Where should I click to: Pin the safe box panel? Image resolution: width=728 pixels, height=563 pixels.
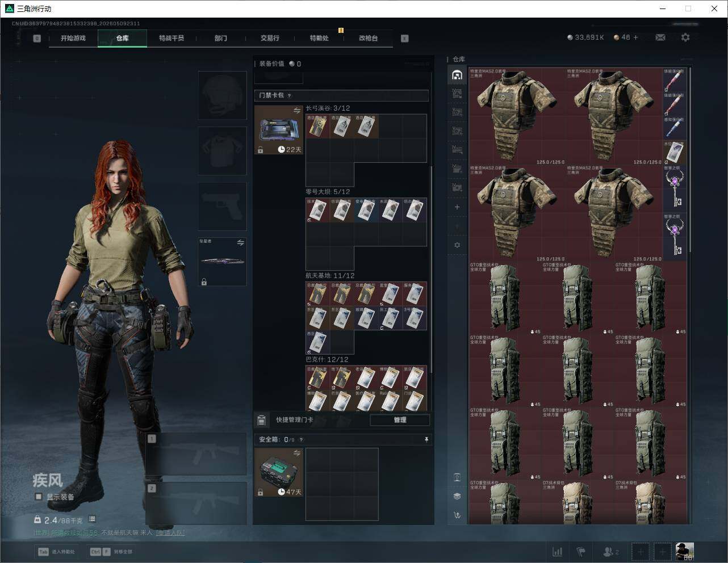coord(426,439)
